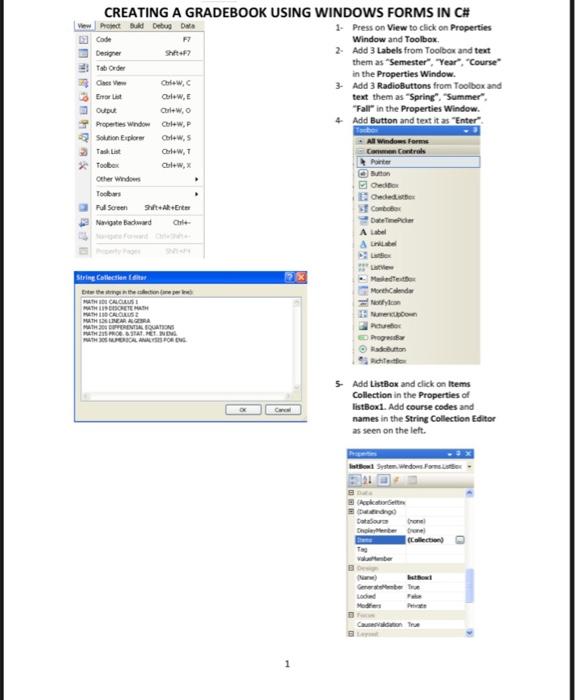Select the LinkLabel control in Toolbox
575x700 pixels.
pos(418,244)
